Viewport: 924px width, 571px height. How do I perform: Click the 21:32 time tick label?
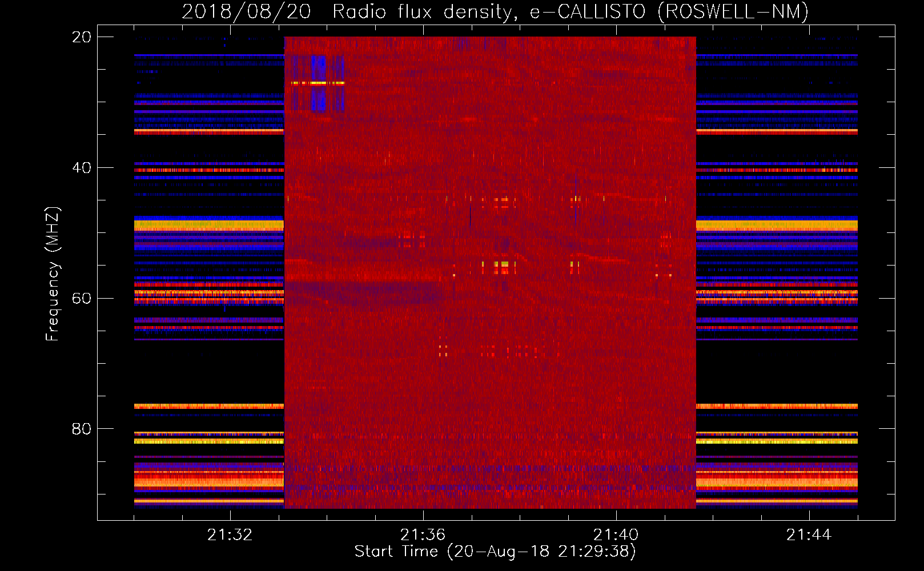coord(230,535)
